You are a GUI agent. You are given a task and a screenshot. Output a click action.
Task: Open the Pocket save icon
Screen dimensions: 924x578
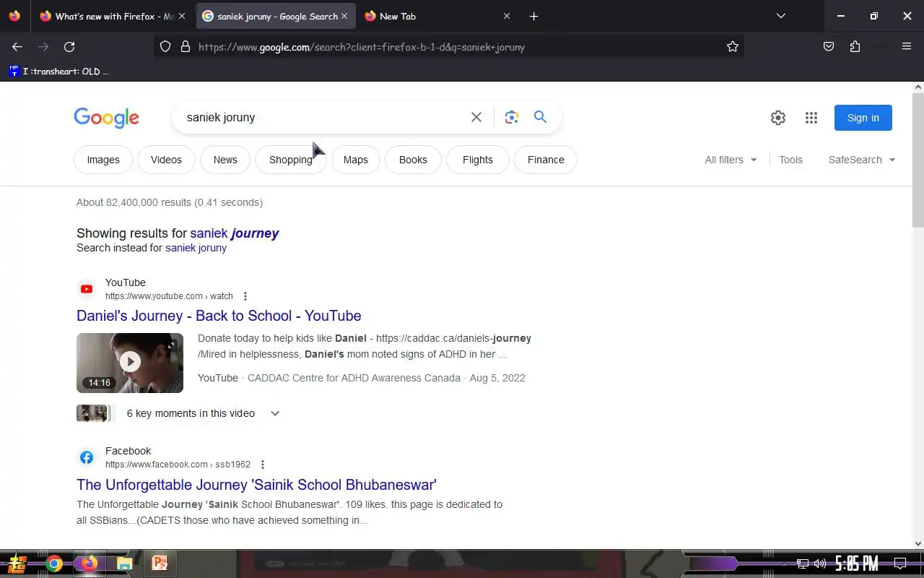[829, 47]
